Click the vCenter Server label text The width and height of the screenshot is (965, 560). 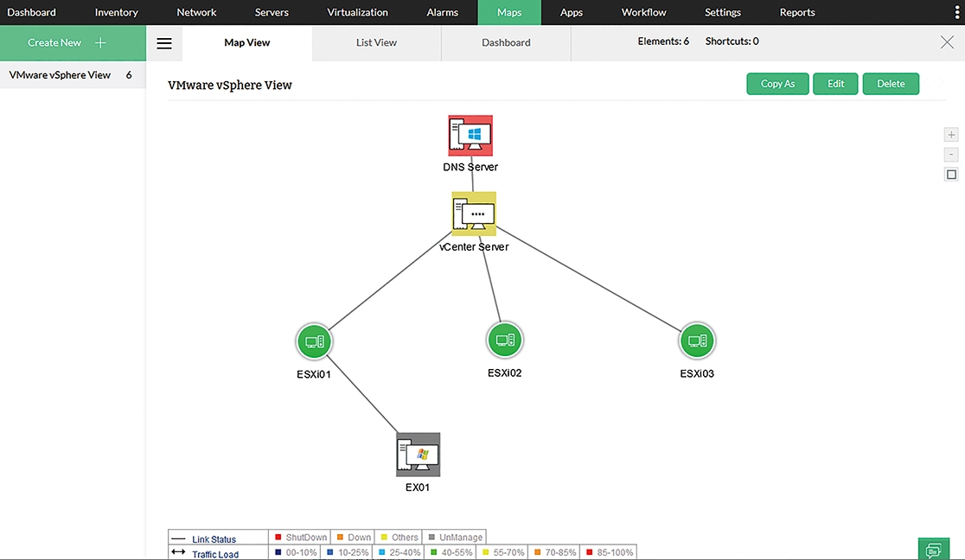coord(474,247)
